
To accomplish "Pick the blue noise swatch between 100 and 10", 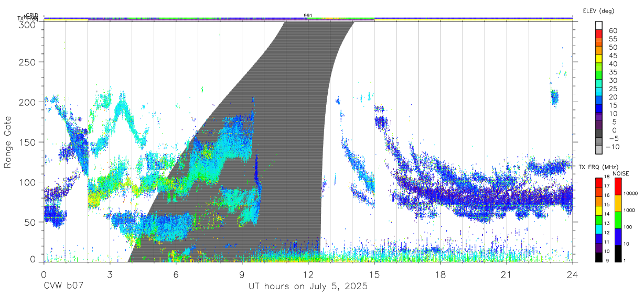I will pyautogui.click(x=618, y=236).
